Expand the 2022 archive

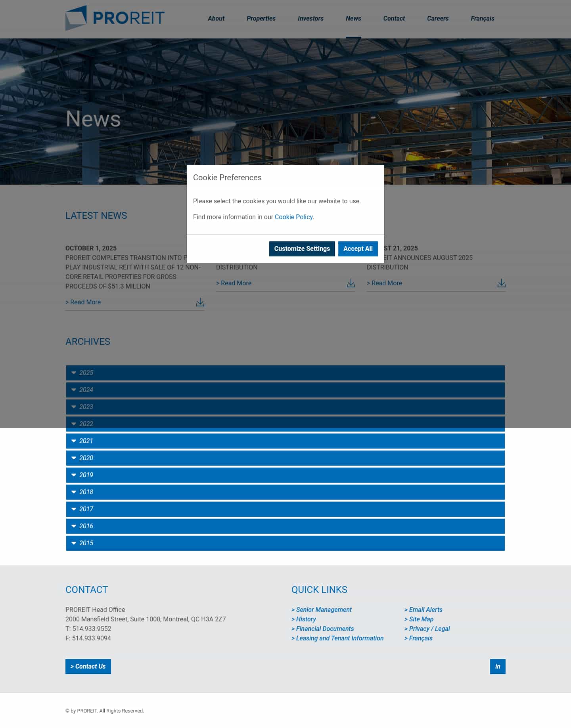(x=285, y=424)
